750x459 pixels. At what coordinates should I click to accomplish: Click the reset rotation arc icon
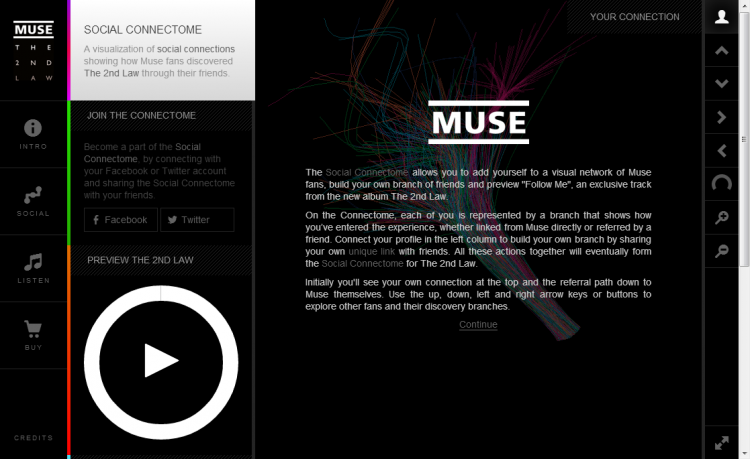click(721, 183)
